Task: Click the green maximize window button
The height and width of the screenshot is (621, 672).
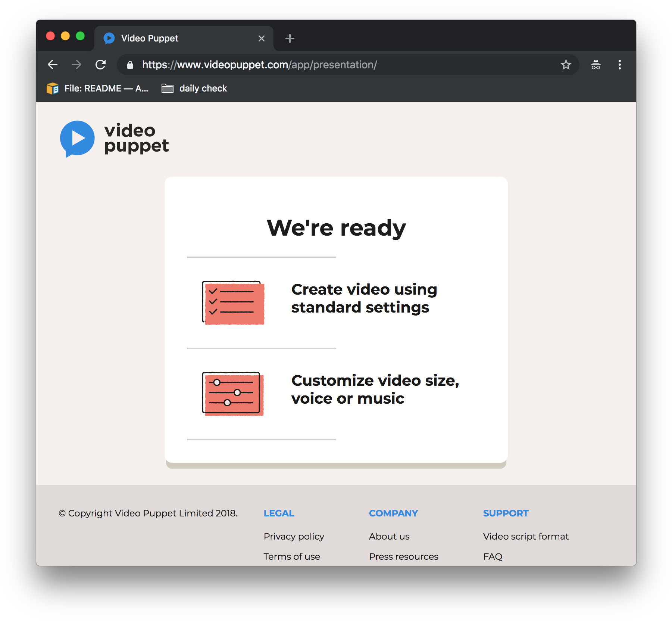Action: (x=80, y=36)
